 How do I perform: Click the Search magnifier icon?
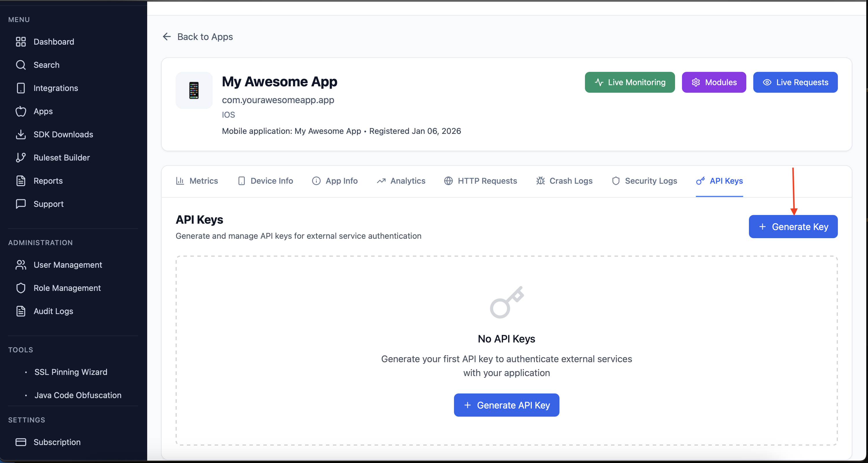pyautogui.click(x=21, y=65)
